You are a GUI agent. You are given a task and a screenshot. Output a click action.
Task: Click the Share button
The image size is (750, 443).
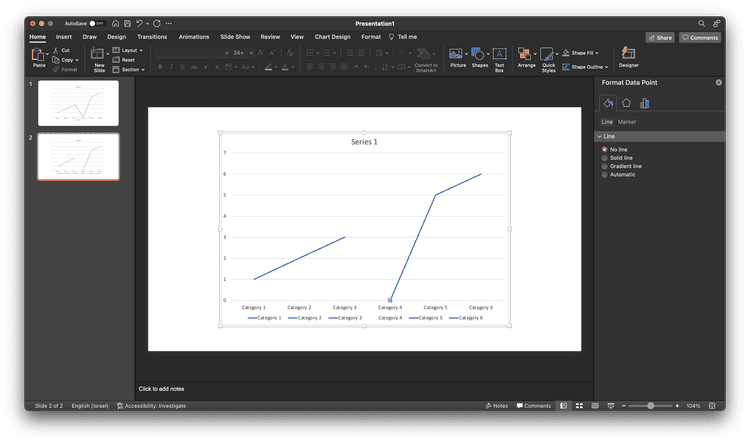pyautogui.click(x=660, y=37)
